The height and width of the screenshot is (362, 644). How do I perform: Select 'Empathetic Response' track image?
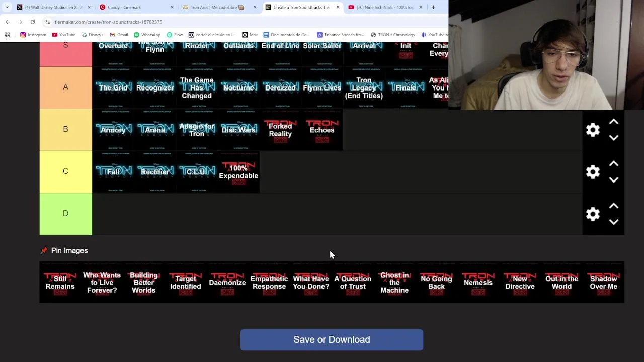[x=269, y=283]
